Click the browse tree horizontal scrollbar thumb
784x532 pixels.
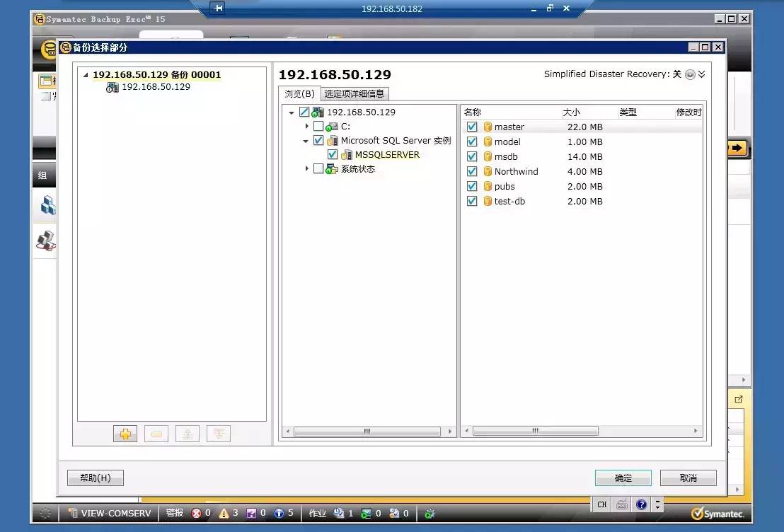[x=367, y=431]
